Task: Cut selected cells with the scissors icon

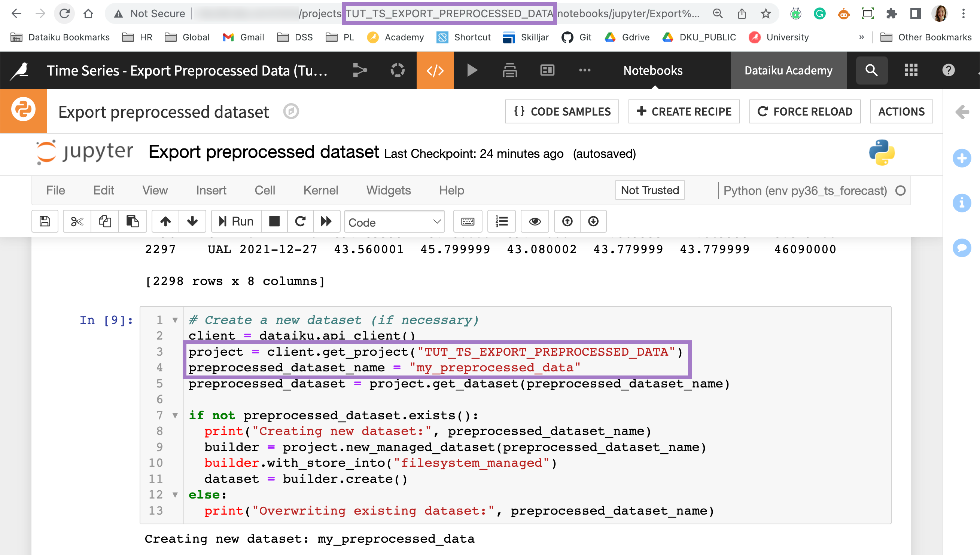Action: (x=77, y=221)
